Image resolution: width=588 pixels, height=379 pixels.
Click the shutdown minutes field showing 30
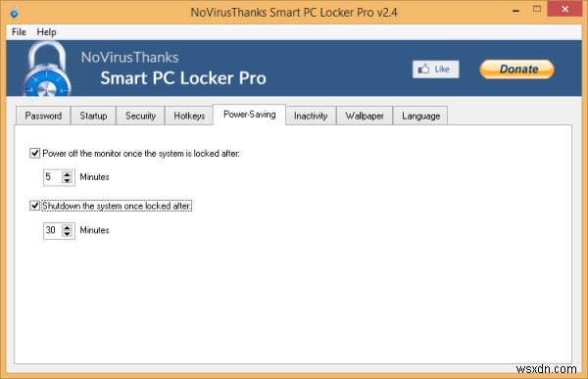coord(53,230)
